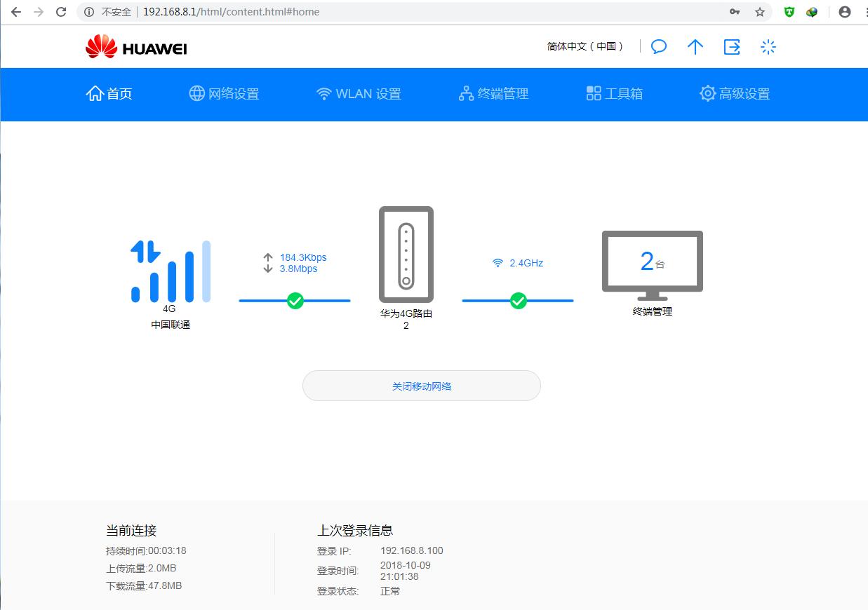
Task: Click the update up-arrow icon
Action: 695,47
